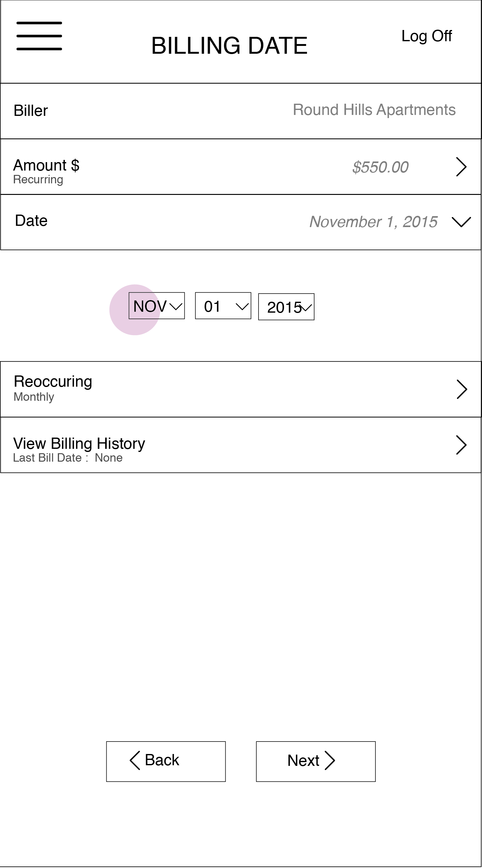
Task: Select the Amount $ Recurring label
Action: click(x=46, y=171)
